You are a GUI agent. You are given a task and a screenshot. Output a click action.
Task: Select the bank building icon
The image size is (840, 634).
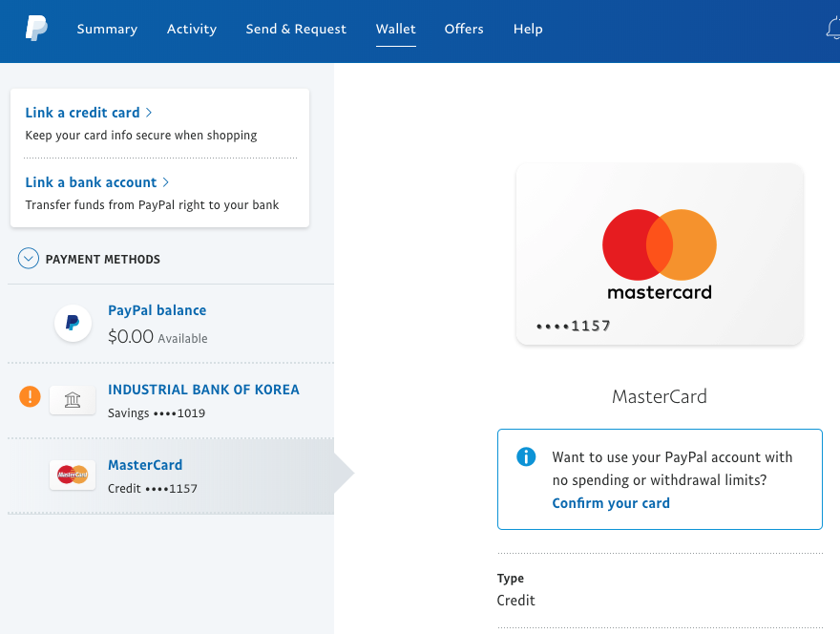[x=73, y=400]
